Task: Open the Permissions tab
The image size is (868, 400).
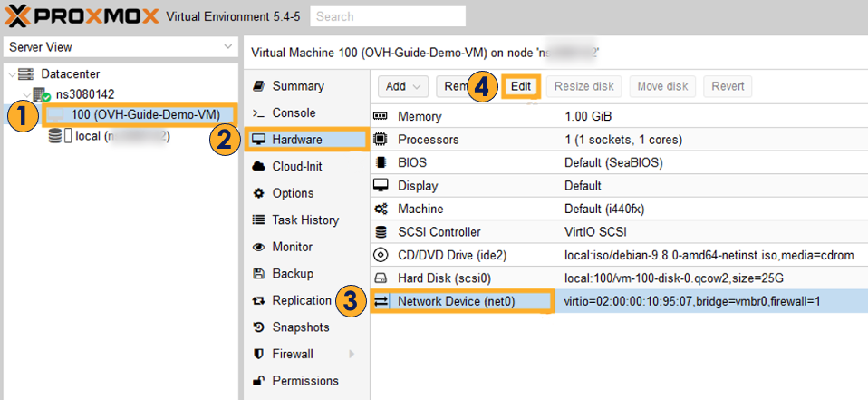Action: (x=306, y=381)
